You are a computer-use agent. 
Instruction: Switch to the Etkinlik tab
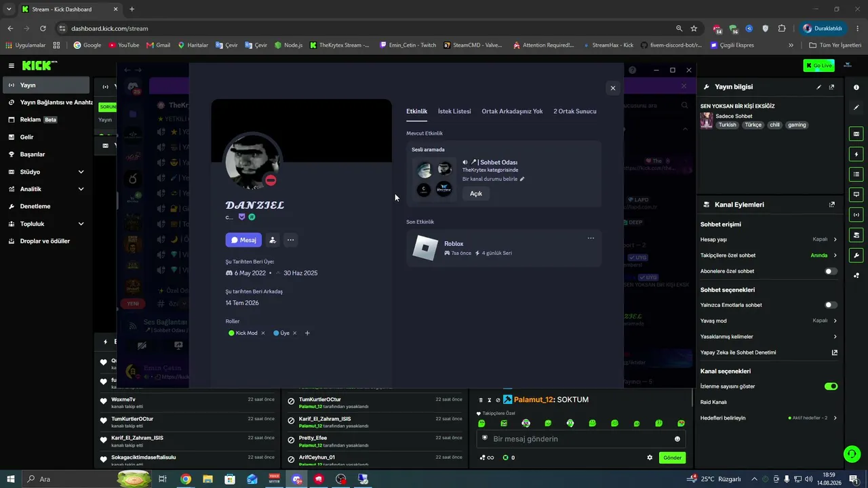click(x=416, y=111)
